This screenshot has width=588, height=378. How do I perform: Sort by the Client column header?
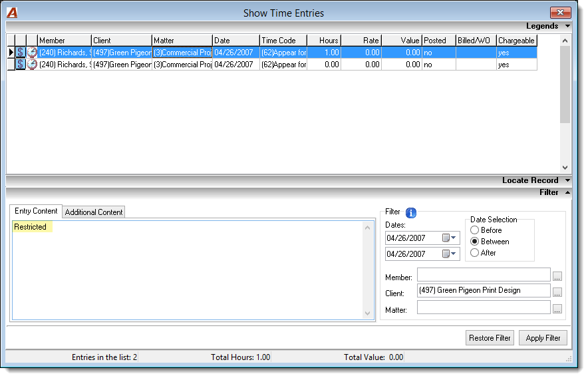coord(122,41)
